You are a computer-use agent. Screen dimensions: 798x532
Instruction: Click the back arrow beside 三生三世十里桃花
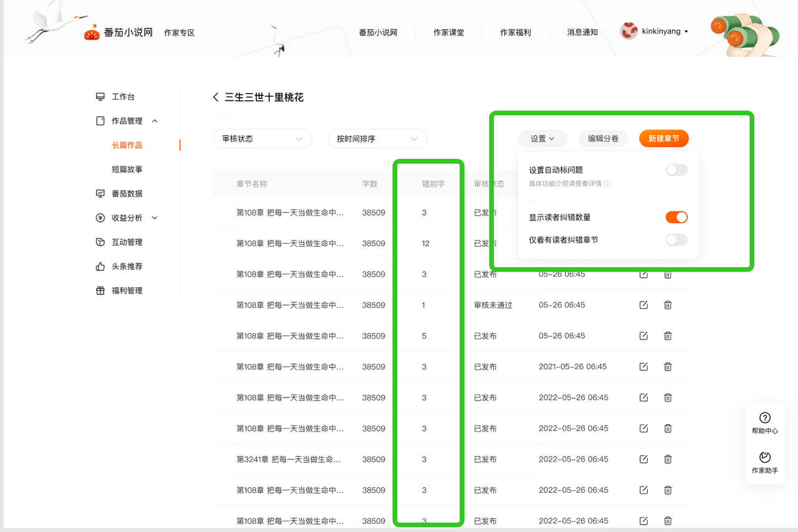point(216,97)
